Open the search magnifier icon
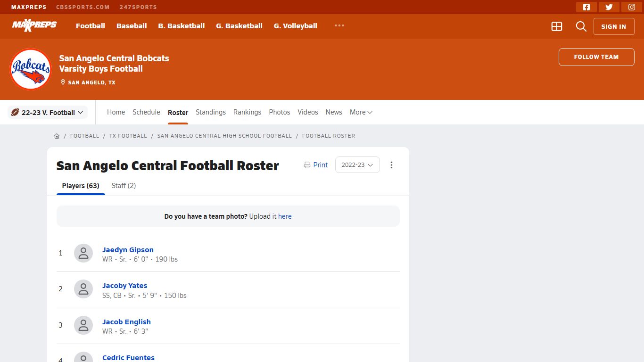The height and width of the screenshot is (362, 644). pos(581,26)
